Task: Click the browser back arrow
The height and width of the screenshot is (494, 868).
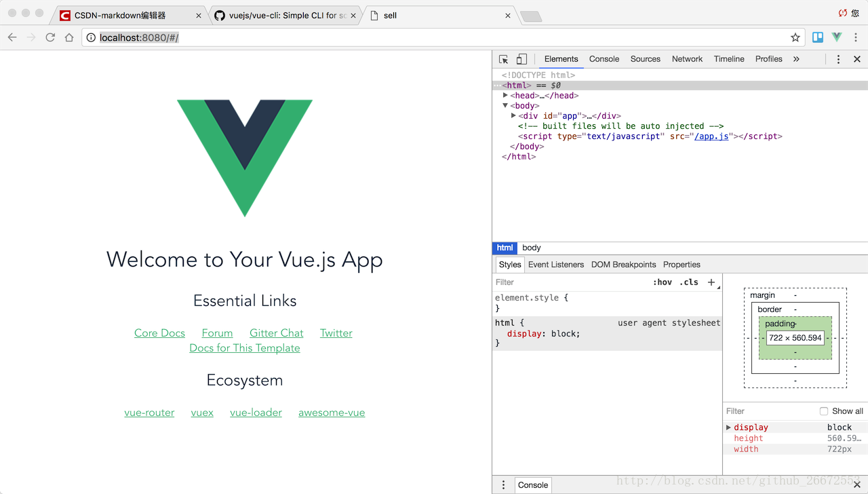Action: click(12, 37)
